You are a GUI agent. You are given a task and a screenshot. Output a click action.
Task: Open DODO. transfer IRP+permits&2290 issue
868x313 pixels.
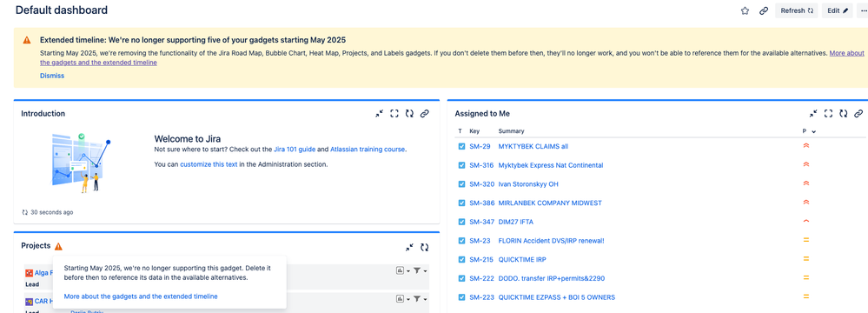(553, 278)
